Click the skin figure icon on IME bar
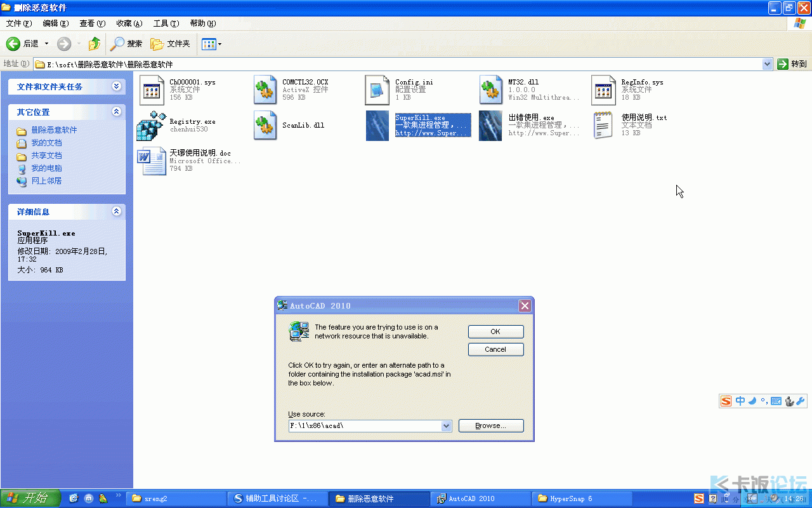The width and height of the screenshot is (812, 508). [x=789, y=401]
